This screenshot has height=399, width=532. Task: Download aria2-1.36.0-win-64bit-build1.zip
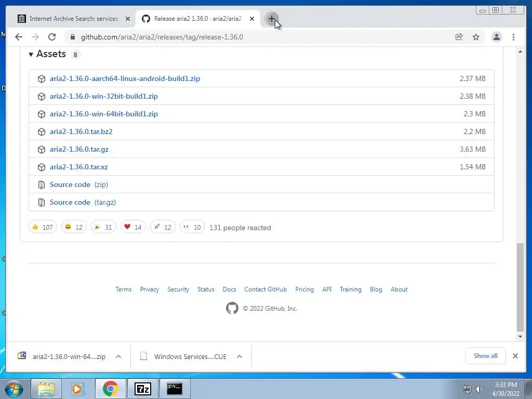[x=104, y=114]
